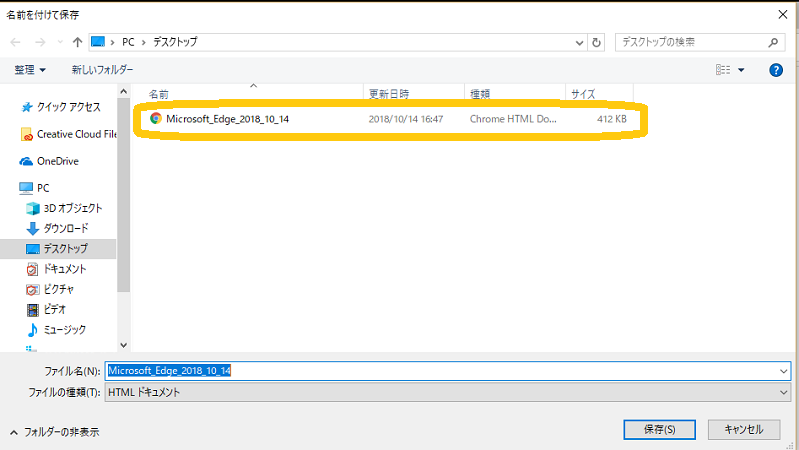
Task: Click the date 2018/10/14 16:47 cell
Action: [406, 119]
